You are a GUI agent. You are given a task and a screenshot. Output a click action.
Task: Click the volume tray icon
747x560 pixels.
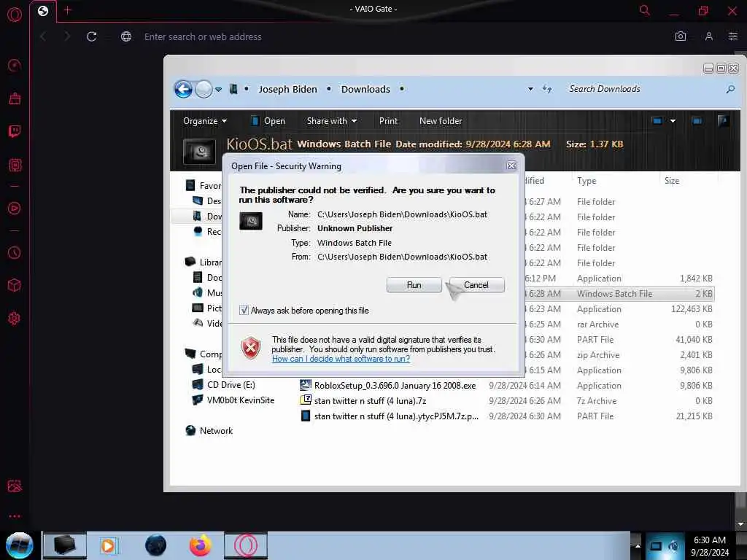[673, 545]
